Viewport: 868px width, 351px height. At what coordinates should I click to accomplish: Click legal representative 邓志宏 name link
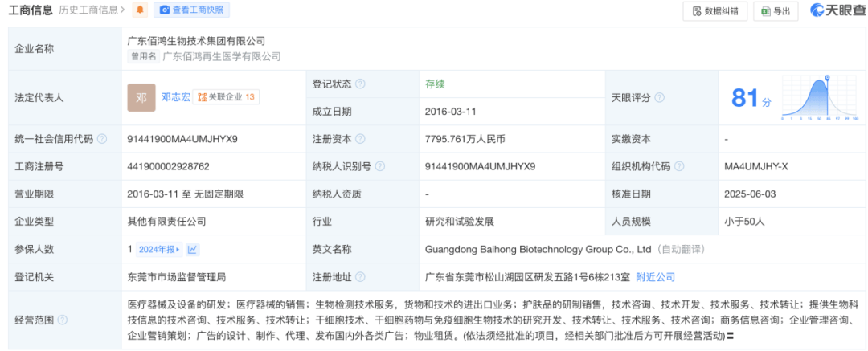(175, 97)
